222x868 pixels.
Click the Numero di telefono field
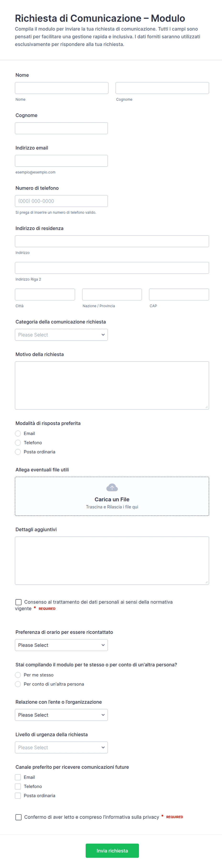pos(61,201)
